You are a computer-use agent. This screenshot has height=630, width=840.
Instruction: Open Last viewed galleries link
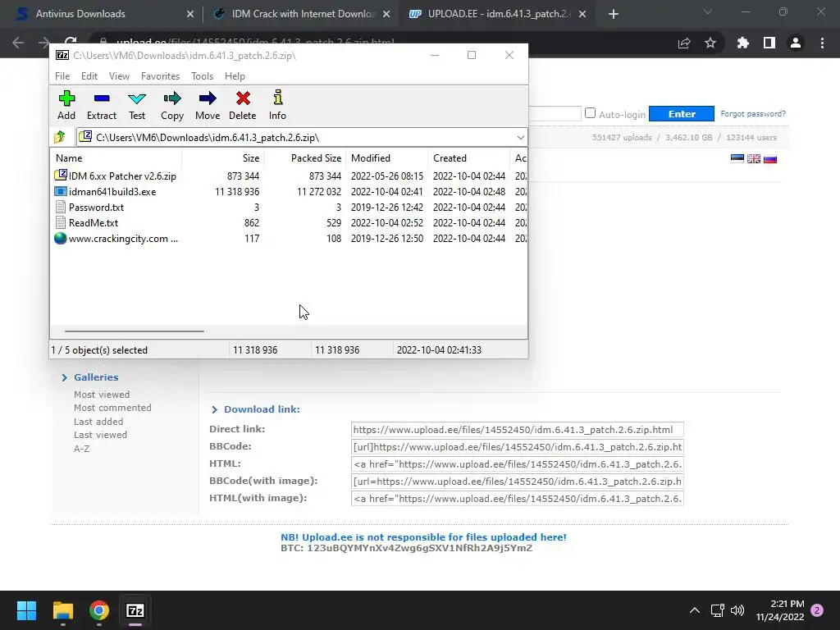coord(100,435)
